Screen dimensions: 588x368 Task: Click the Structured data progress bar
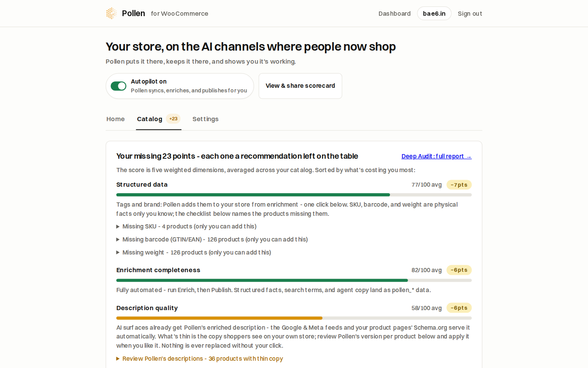pyautogui.click(x=294, y=195)
